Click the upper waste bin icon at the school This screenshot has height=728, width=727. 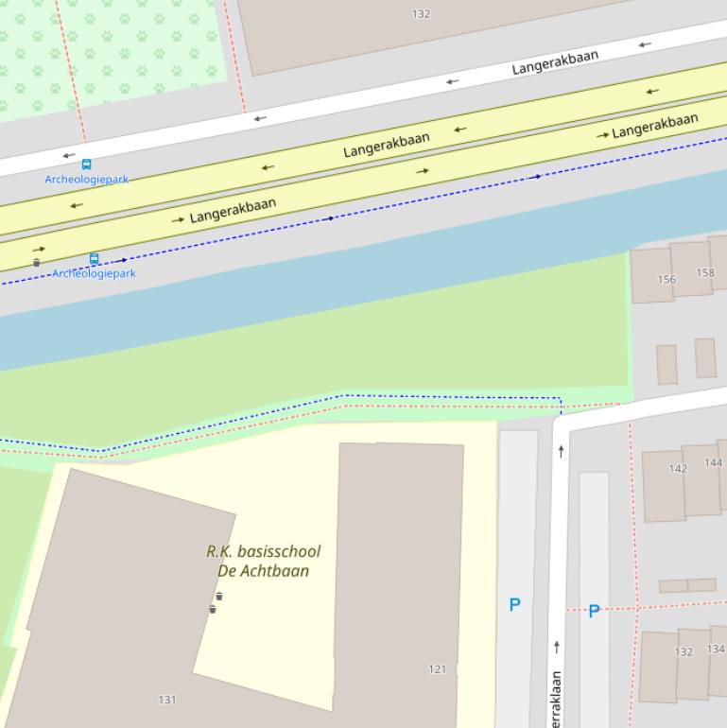point(219,597)
